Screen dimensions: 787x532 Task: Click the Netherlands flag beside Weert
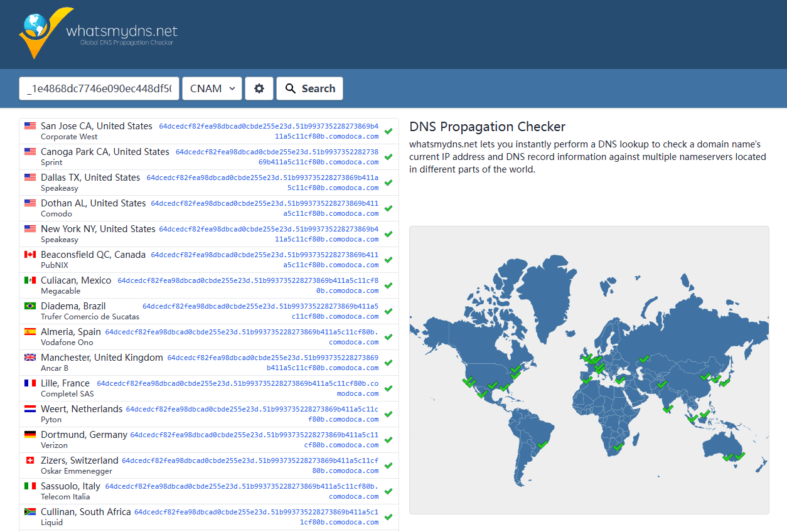[x=30, y=409]
